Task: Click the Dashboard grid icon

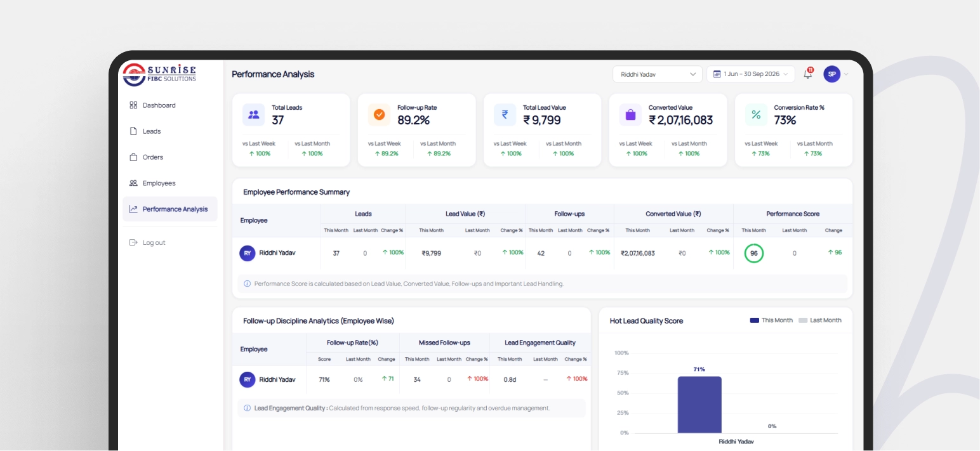Action: pyautogui.click(x=133, y=105)
